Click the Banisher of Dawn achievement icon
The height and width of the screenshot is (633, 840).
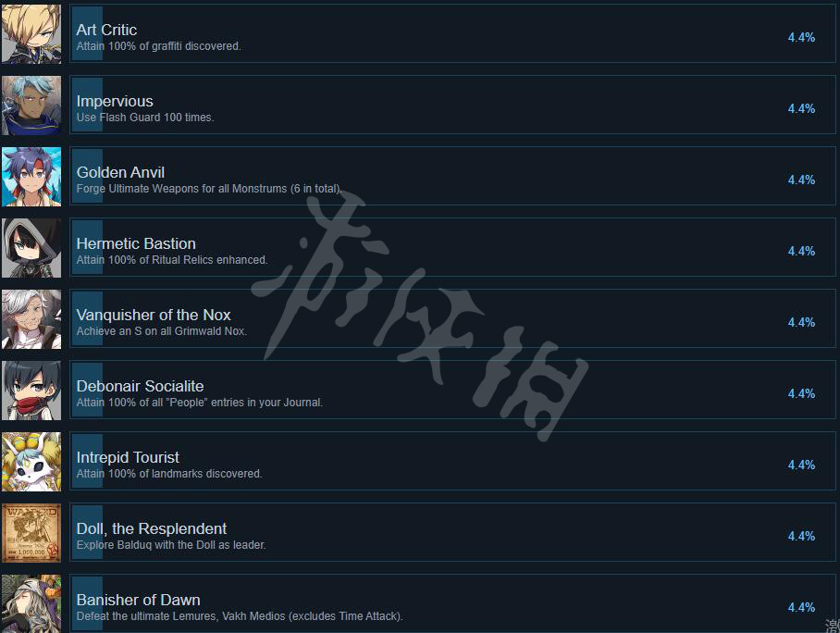click(31, 604)
